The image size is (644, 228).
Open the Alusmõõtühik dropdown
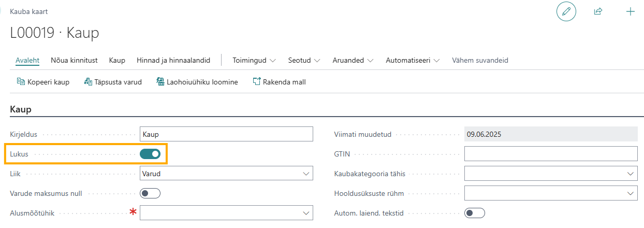(x=226, y=213)
